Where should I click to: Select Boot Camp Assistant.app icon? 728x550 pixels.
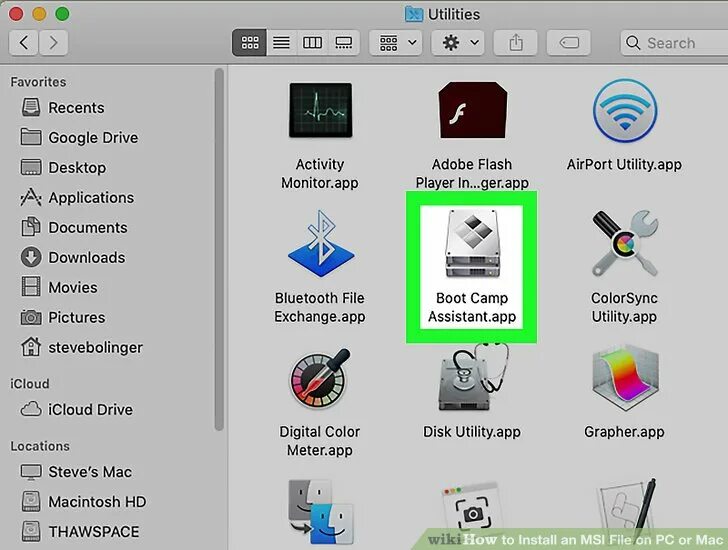(x=472, y=243)
